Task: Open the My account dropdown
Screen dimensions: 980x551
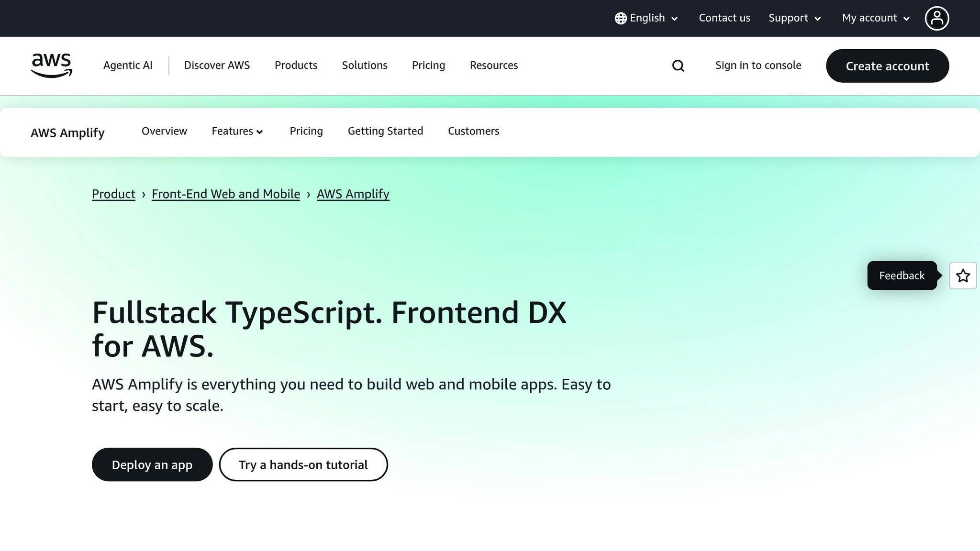Action: 875,18
